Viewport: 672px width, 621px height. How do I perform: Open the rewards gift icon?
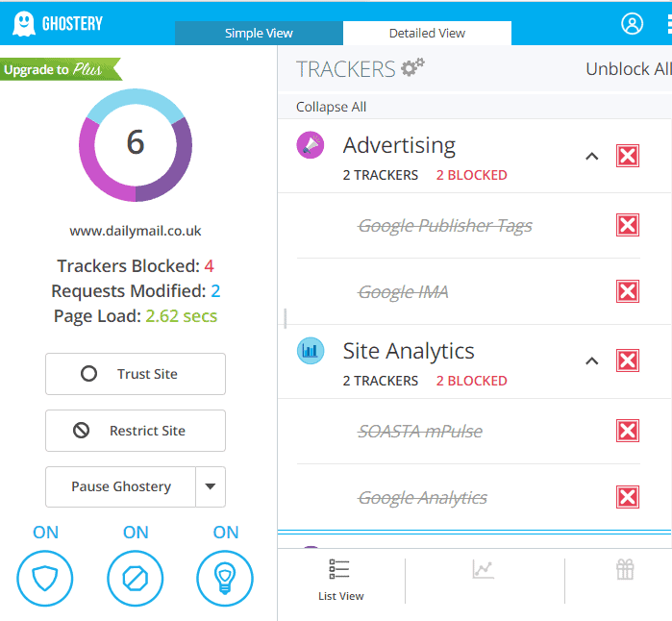pyautogui.click(x=625, y=569)
